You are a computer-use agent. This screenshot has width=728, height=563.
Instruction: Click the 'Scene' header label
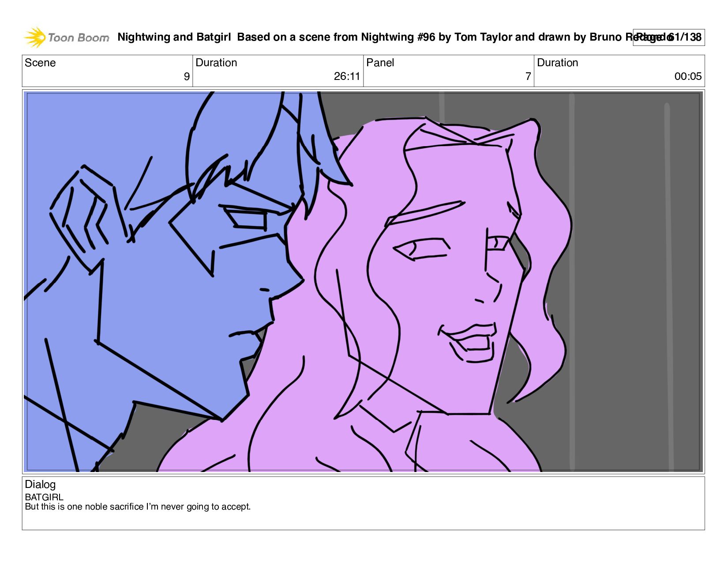click(x=40, y=63)
